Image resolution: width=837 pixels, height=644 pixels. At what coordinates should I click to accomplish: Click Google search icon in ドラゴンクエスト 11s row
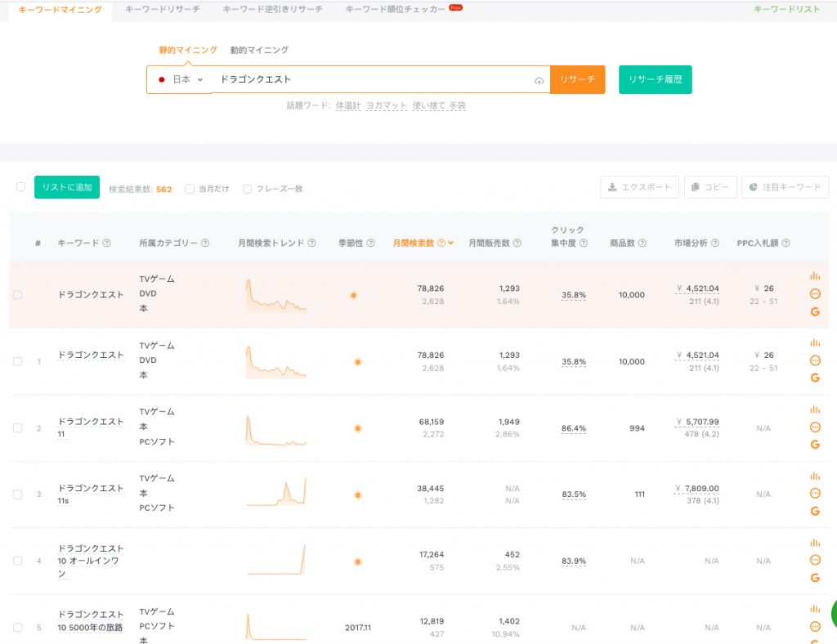coord(814,511)
